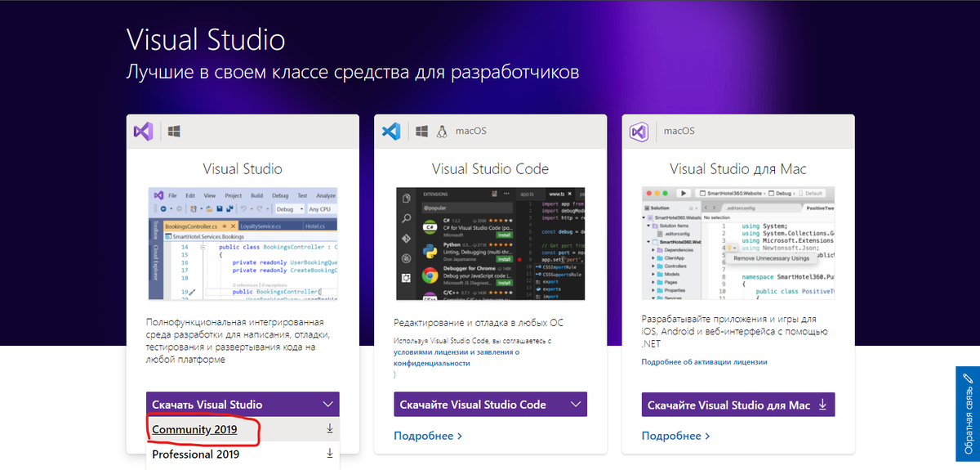
Task: Open условиями лицензии и заявления link
Action: 457,357
